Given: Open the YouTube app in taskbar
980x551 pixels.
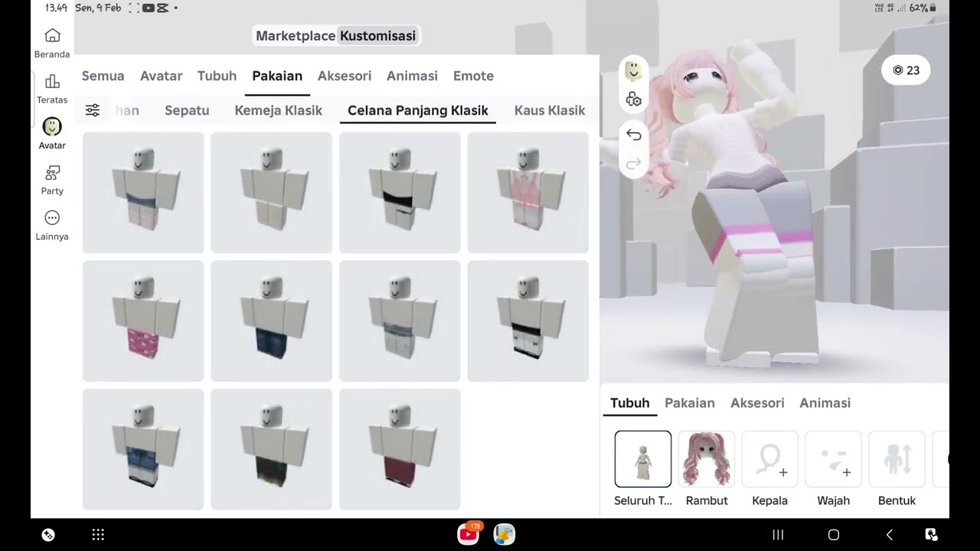Looking at the screenshot, I should (x=469, y=534).
